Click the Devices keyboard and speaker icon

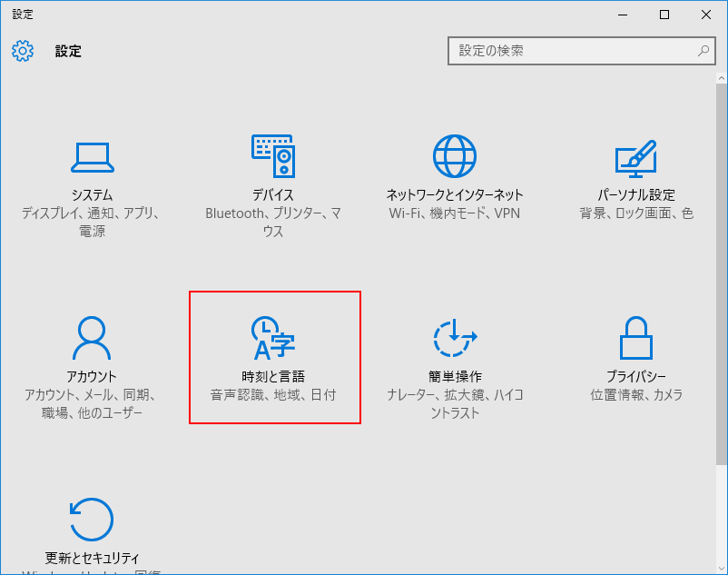click(x=273, y=157)
